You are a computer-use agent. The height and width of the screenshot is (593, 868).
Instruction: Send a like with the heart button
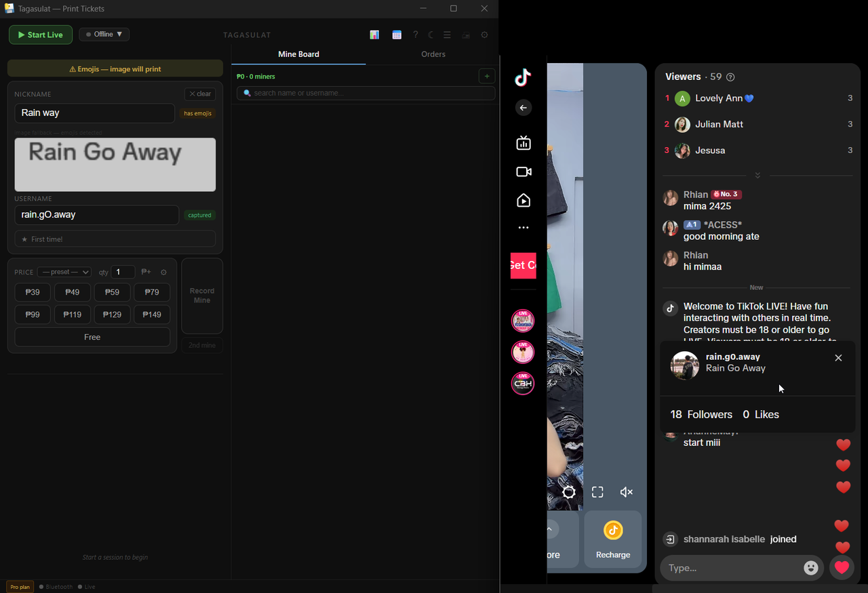point(842,568)
